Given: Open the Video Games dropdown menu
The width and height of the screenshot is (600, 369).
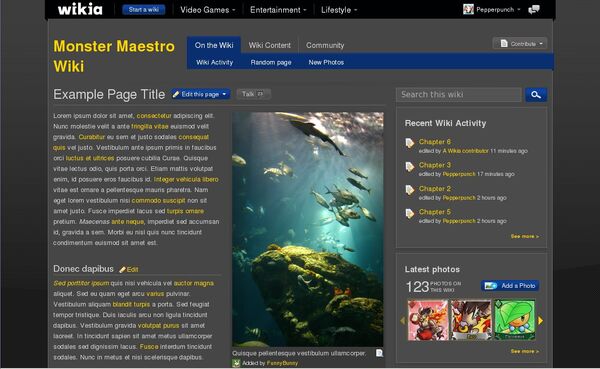Looking at the screenshot, I should pyautogui.click(x=207, y=10).
